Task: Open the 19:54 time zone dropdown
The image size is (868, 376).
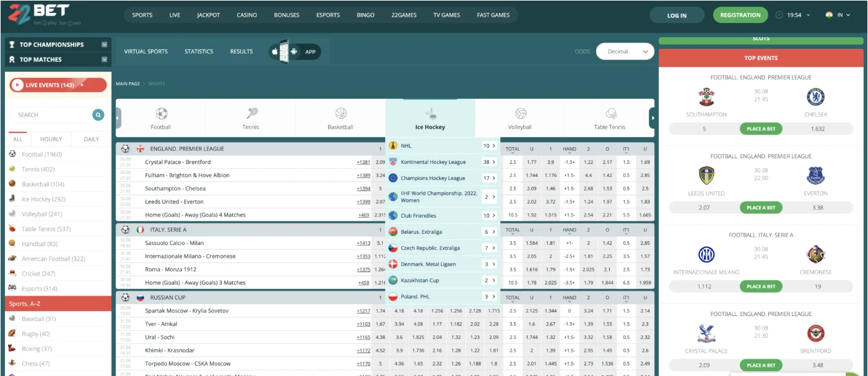Action: pos(792,15)
